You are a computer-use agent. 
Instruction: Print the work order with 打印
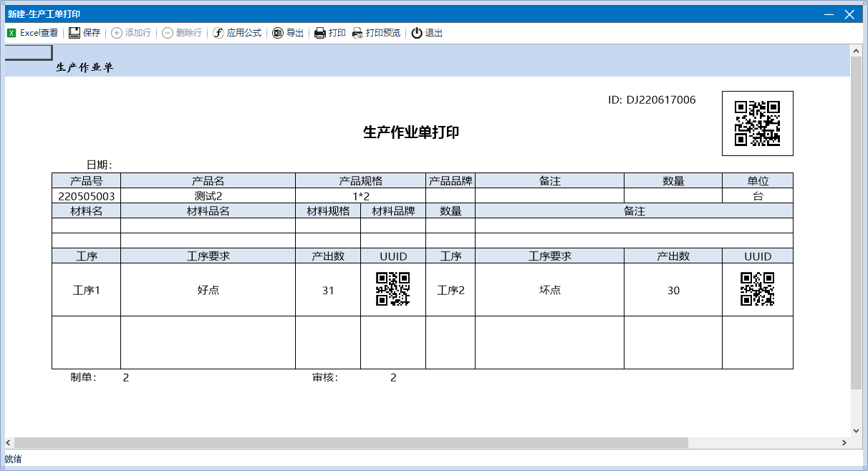click(x=320, y=33)
